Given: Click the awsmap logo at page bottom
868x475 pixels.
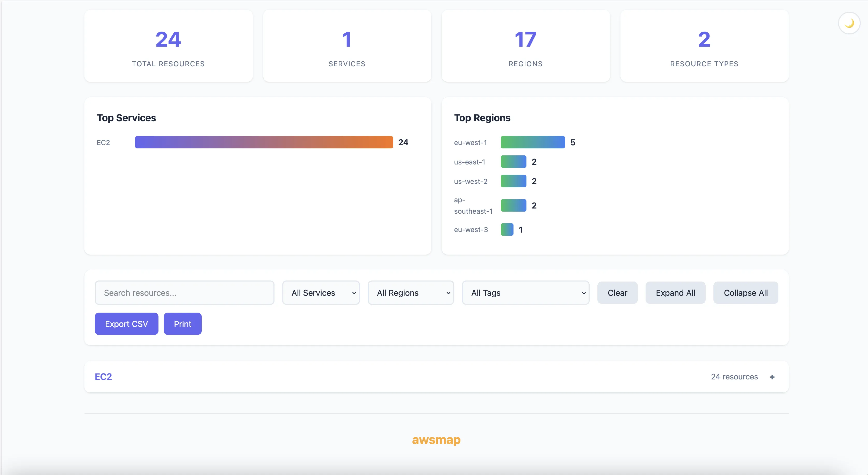Looking at the screenshot, I should click(x=436, y=440).
